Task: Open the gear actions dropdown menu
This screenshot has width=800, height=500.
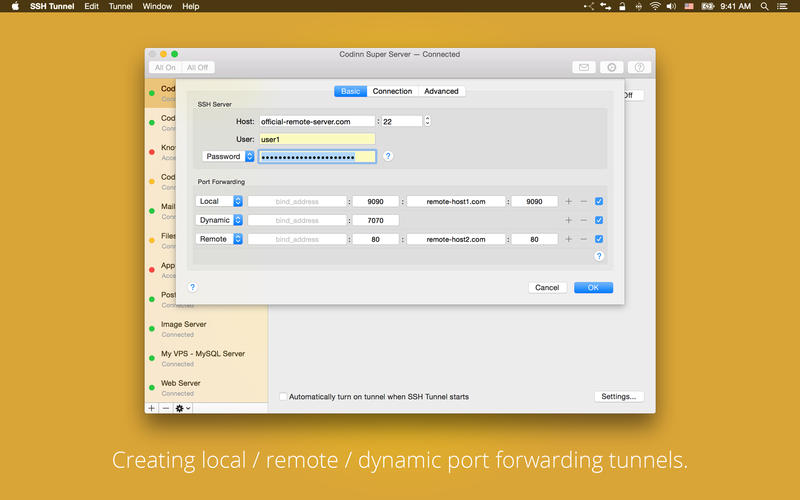Action: click(x=183, y=408)
